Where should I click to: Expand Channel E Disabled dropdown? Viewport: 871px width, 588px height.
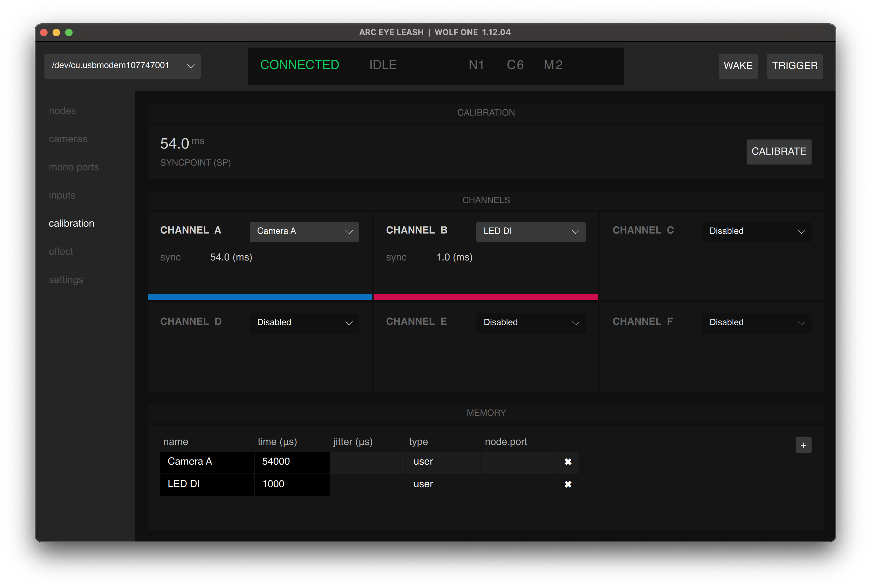(x=530, y=323)
